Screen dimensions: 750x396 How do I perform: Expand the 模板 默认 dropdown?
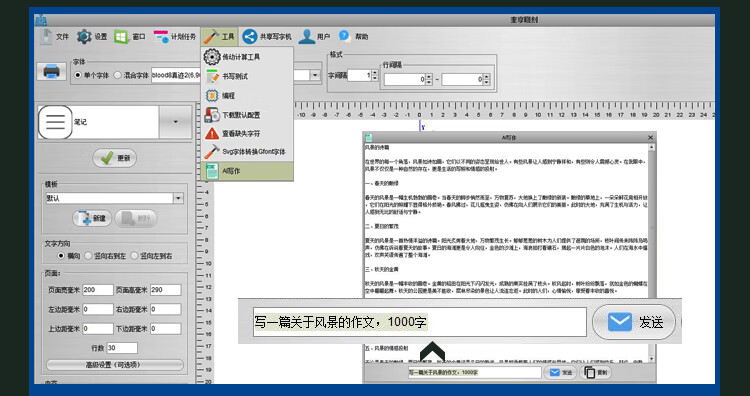(x=178, y=198)
